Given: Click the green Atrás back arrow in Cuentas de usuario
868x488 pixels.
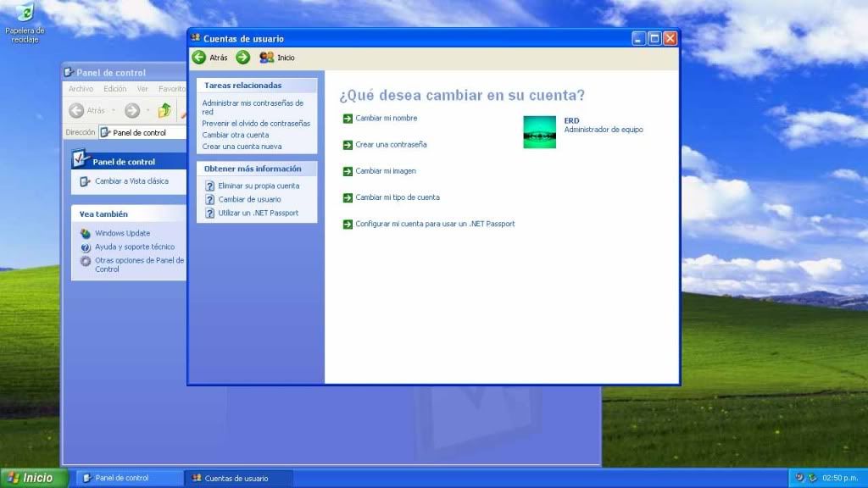Looking at the screenshot, I should pyautogui.click(x=200, y=58).
